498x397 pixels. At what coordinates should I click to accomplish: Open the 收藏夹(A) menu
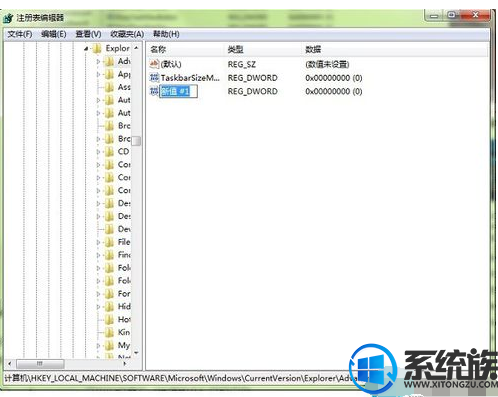tap(127, 34)
